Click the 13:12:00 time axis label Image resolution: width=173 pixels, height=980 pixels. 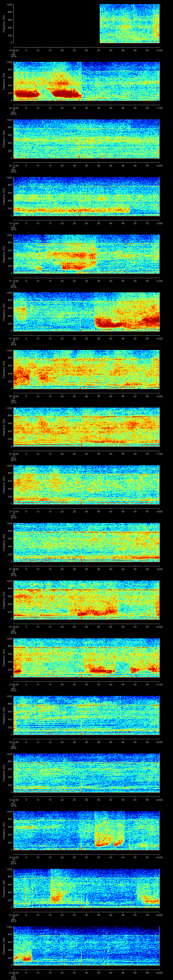click(13, 223)
